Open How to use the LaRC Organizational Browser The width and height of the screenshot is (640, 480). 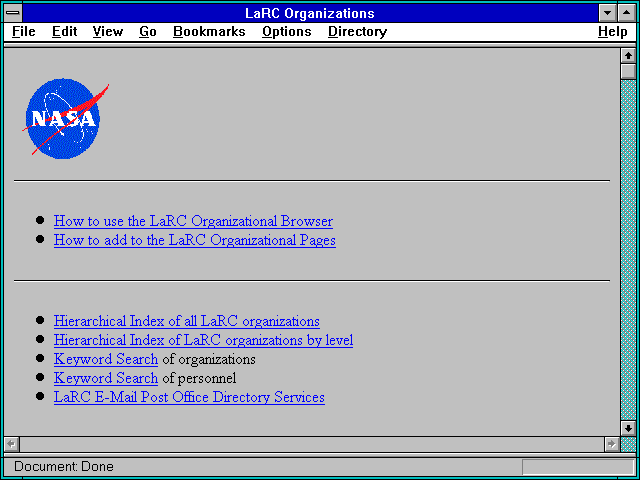[193, 221]
